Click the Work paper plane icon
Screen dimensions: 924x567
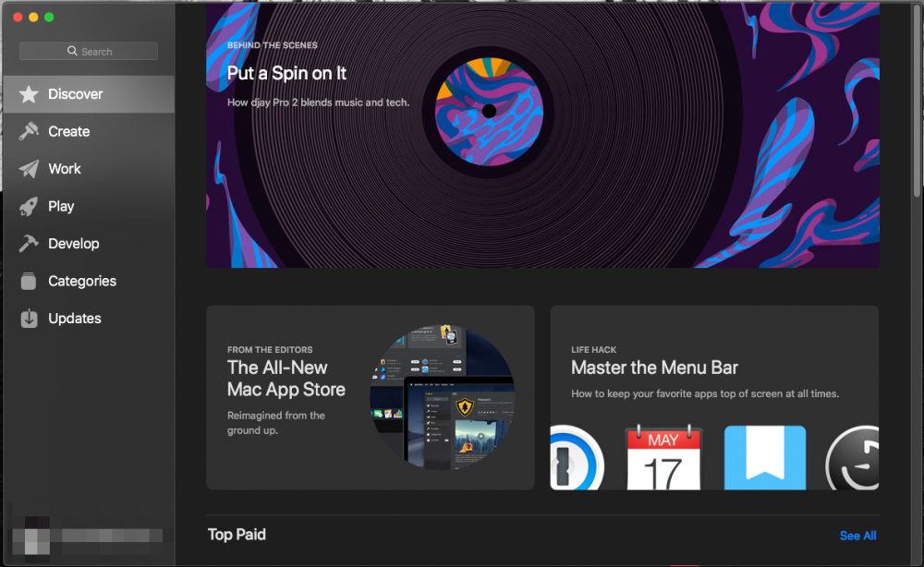(29, 169)
